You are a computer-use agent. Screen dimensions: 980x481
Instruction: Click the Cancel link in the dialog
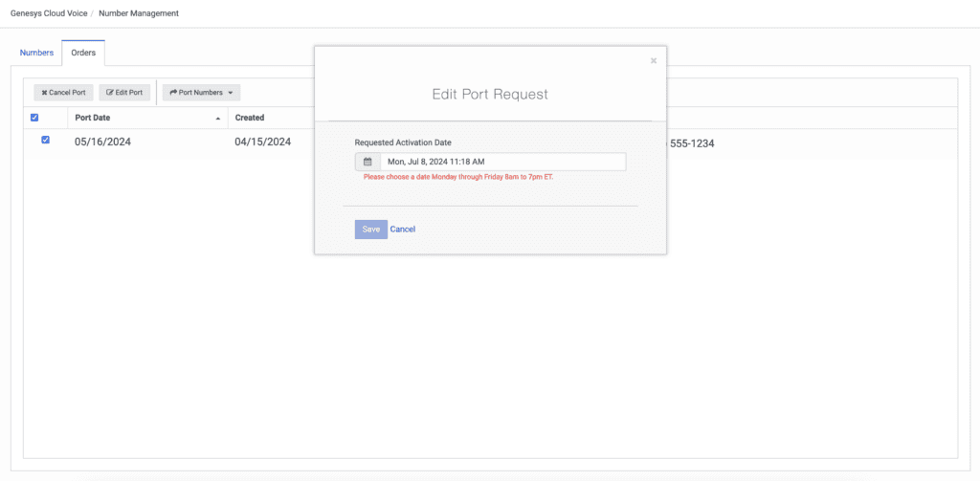[403, 230]
